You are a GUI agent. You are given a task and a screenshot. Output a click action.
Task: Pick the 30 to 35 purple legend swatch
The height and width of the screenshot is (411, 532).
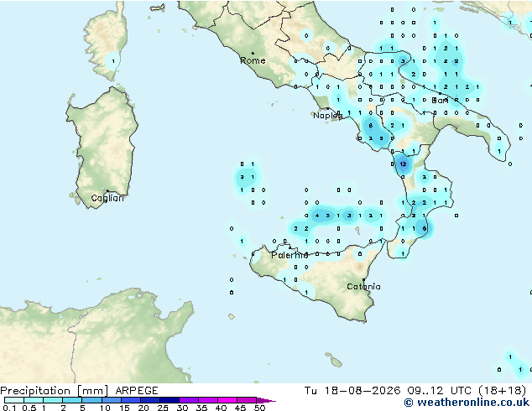188,400
